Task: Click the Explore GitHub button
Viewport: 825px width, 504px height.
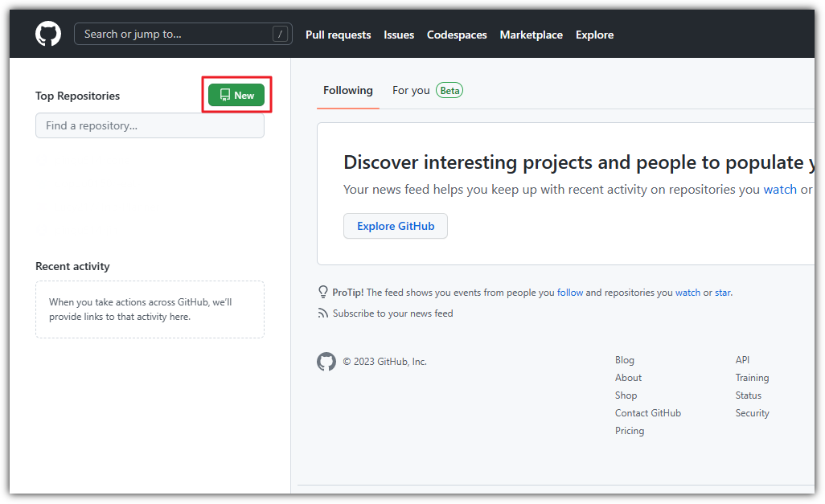Action: coord(396,226)
